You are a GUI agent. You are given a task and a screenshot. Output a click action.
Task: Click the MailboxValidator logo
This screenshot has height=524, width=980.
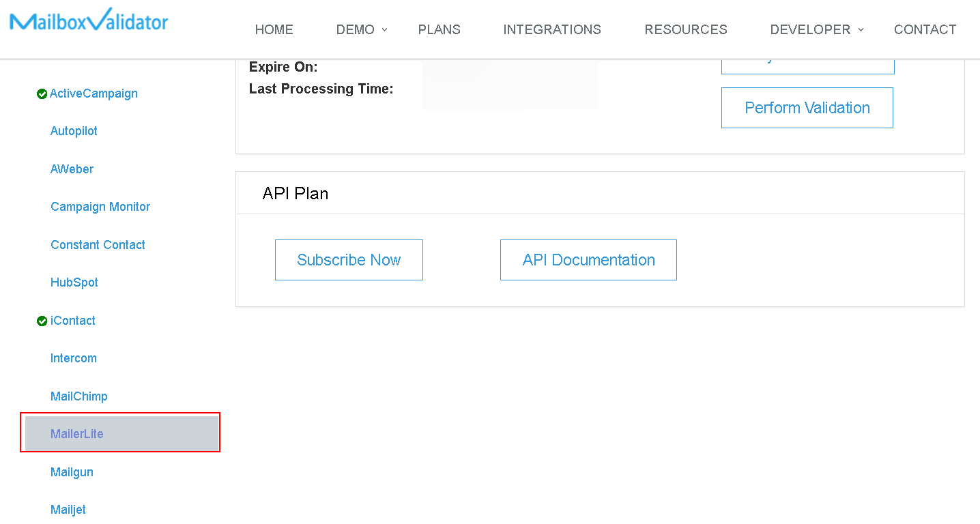pyautogui.click(x=88, y=20)
